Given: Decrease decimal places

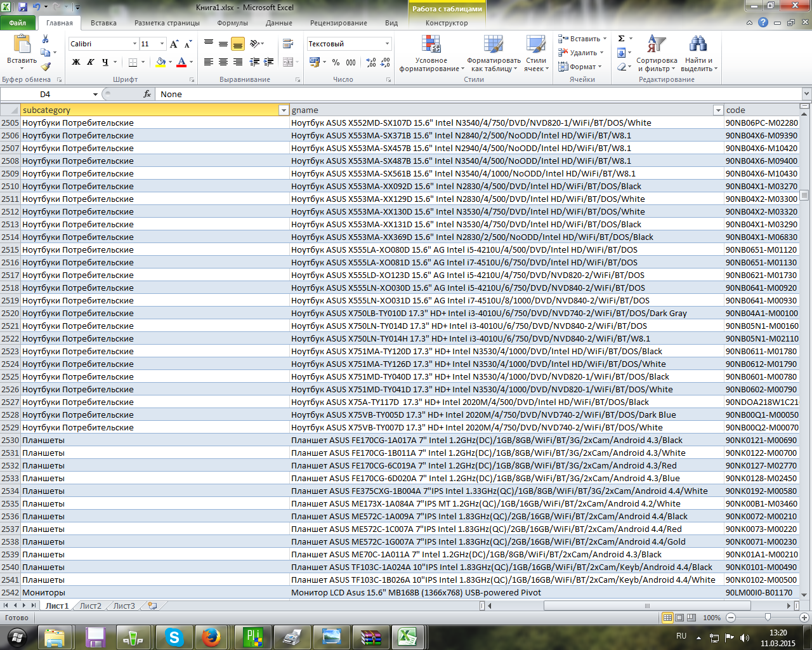Looking at the screenshot, I should [386, 62].
